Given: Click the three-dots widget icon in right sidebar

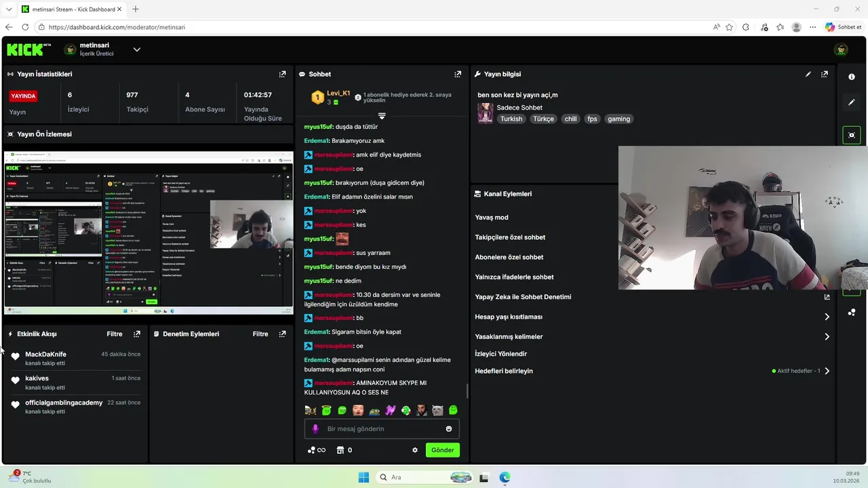Looking at the screenshot, I should click(852, 312).
